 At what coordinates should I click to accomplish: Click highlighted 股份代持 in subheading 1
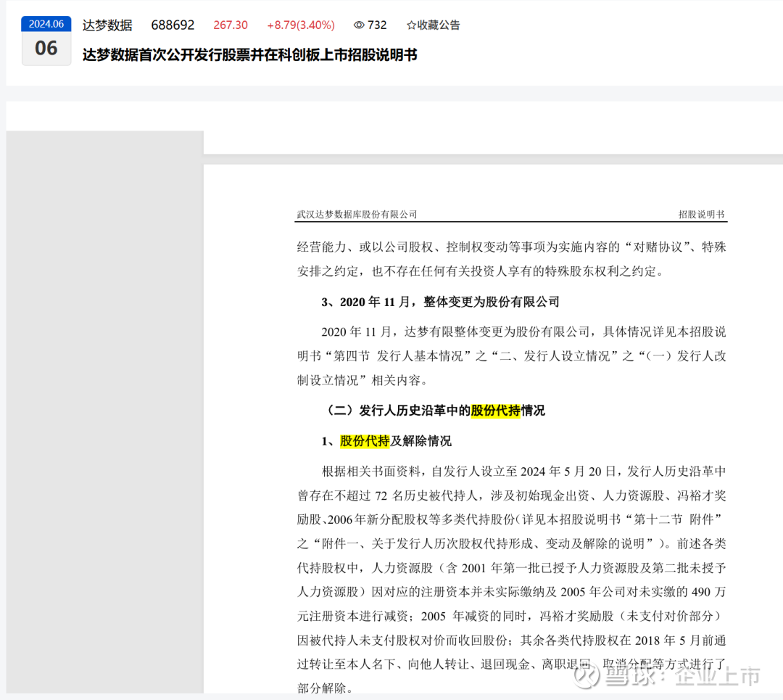pos(365,441)
